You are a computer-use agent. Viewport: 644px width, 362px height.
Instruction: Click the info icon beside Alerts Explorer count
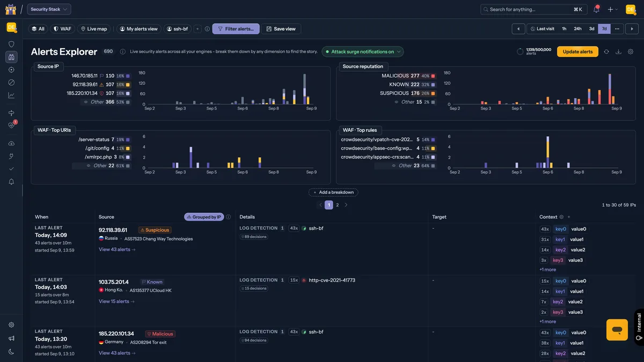pyautogui.click(x=123, y=52)
